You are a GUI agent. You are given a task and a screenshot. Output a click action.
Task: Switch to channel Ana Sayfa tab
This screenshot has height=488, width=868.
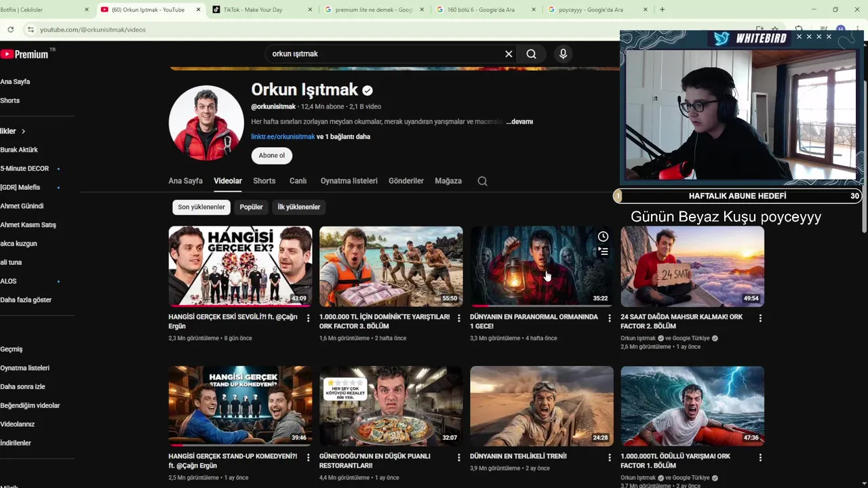point(185,181)
